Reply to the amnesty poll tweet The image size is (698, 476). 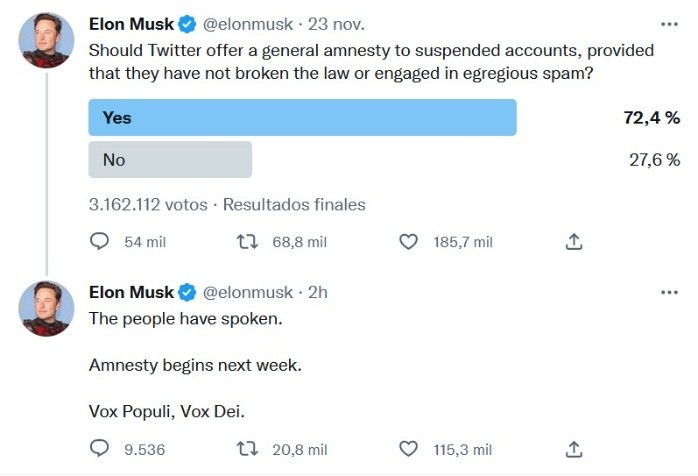pyautogui.click(x=99, y=242)
